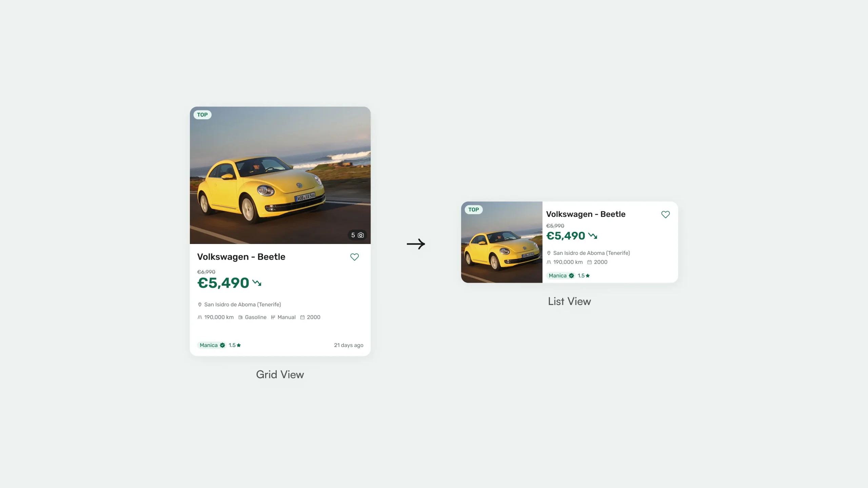The image size is (868, 488).
Task: Click the year 2000 in list card
Action: tap(601, 262)
